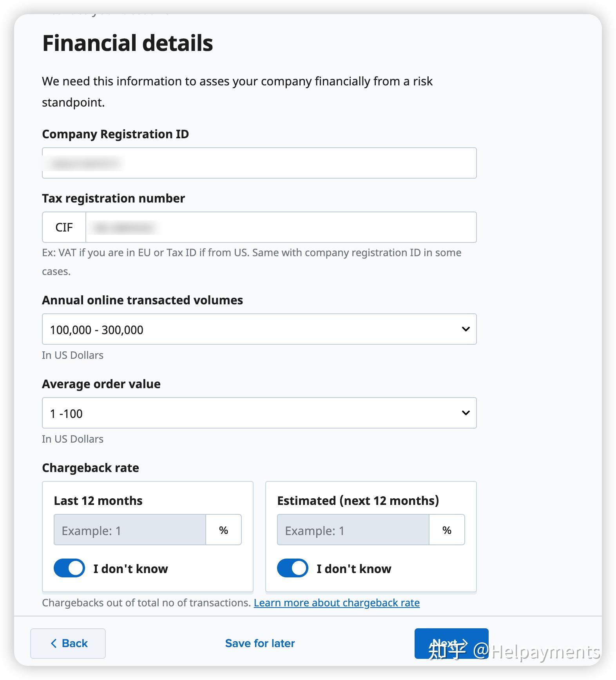Image resolution: width=616 pixels, height=680 pixels.
Task: Choose Save for later
Action: (x=260, y=643)
